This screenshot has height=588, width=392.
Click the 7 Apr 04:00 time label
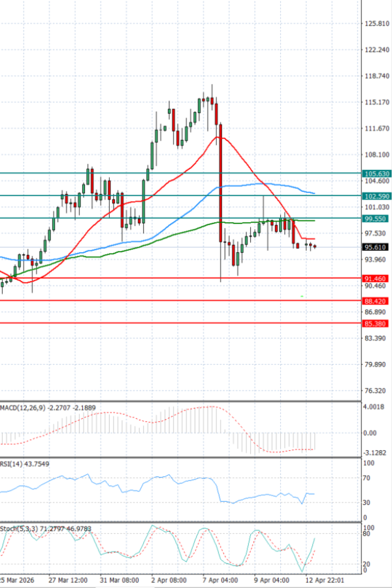(219, 580)
